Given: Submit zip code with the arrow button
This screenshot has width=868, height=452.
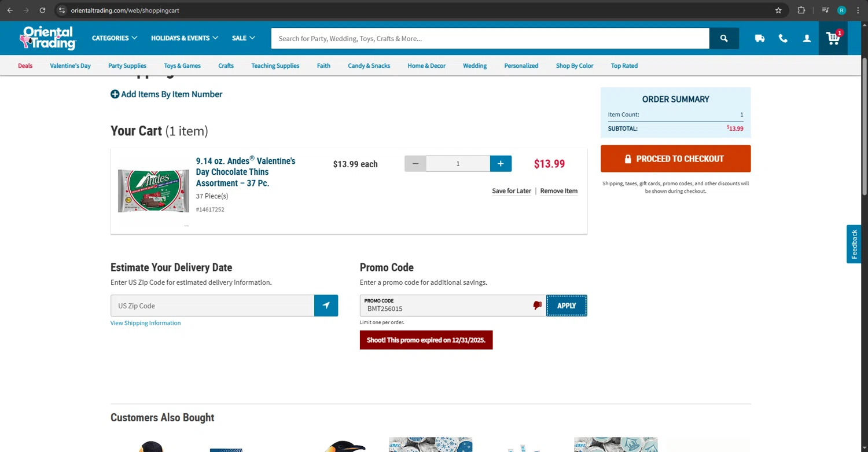Looking at the screenshot, I should (326, 306).
